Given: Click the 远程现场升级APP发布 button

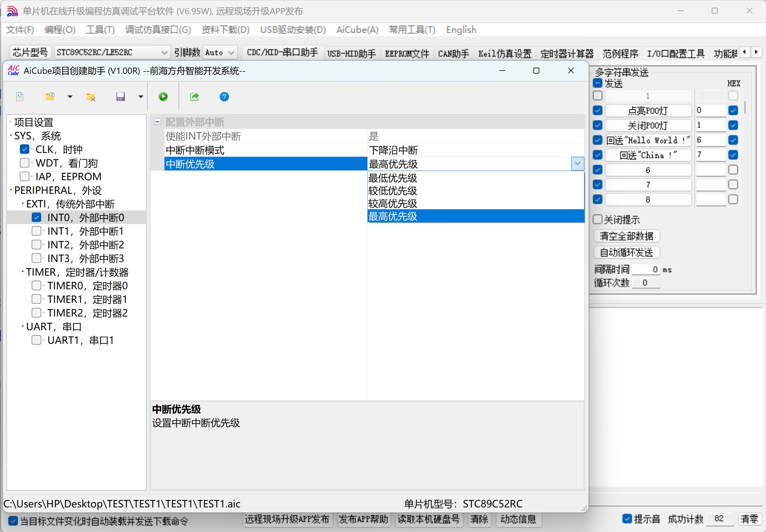Looking at the screenshot, I should (287, 519).
